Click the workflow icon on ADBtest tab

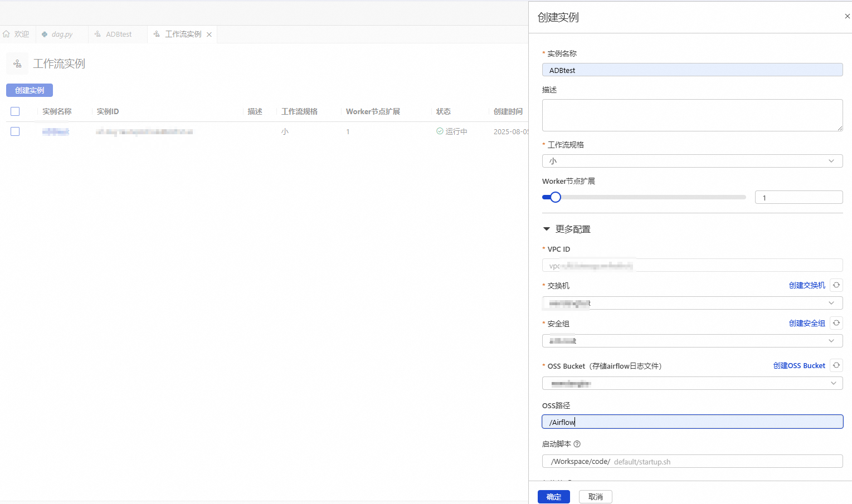(x=98, y=34)
